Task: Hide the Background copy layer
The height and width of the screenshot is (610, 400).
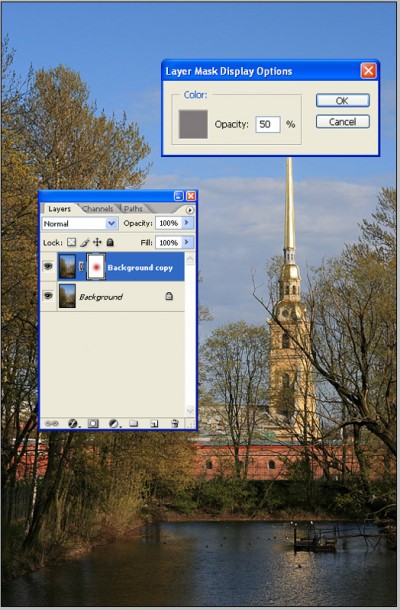Action: (x=48, y=266)
